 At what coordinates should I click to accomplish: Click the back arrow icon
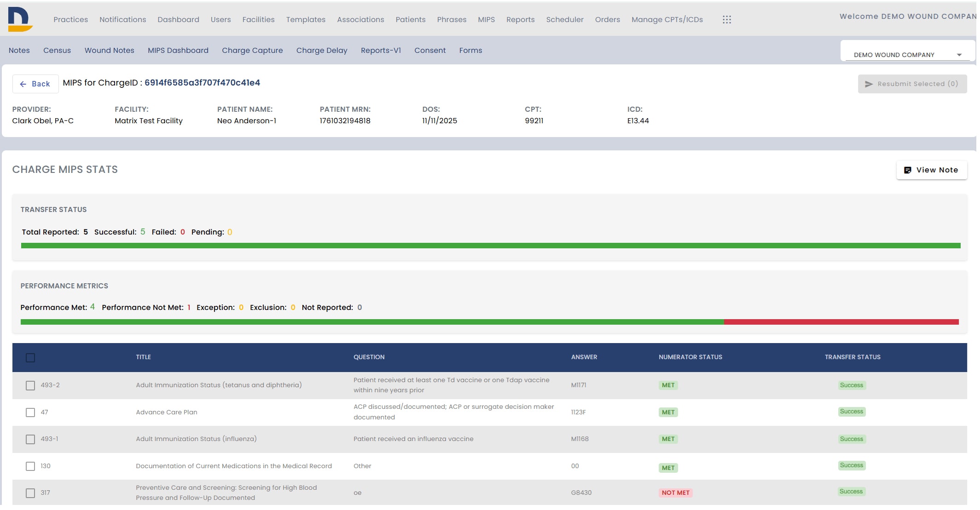[x=23, y=84]
